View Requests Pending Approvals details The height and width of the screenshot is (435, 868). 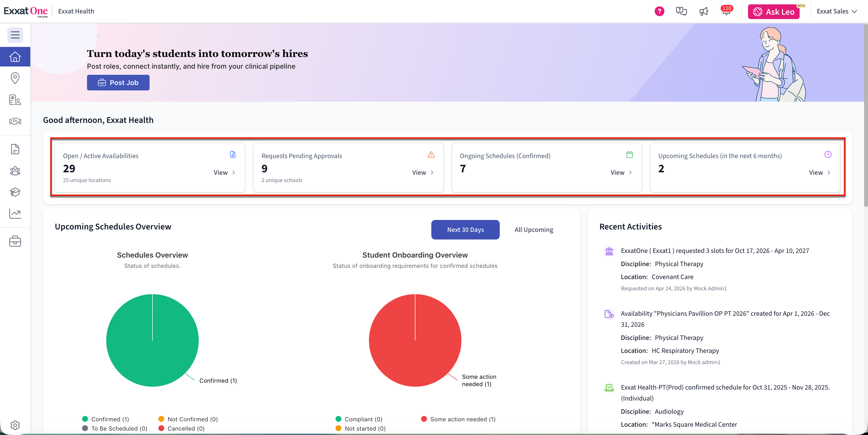(423, 173)
